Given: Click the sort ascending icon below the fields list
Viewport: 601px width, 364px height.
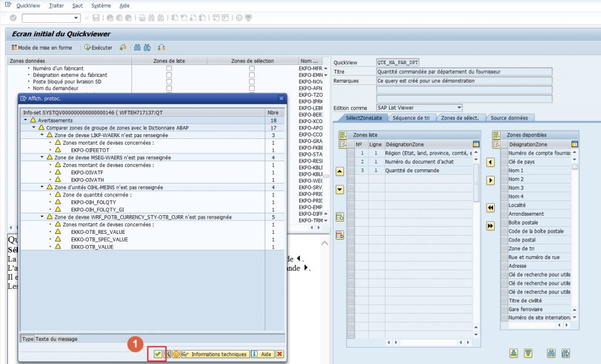Looking at the screenshot, I should 514,353.
